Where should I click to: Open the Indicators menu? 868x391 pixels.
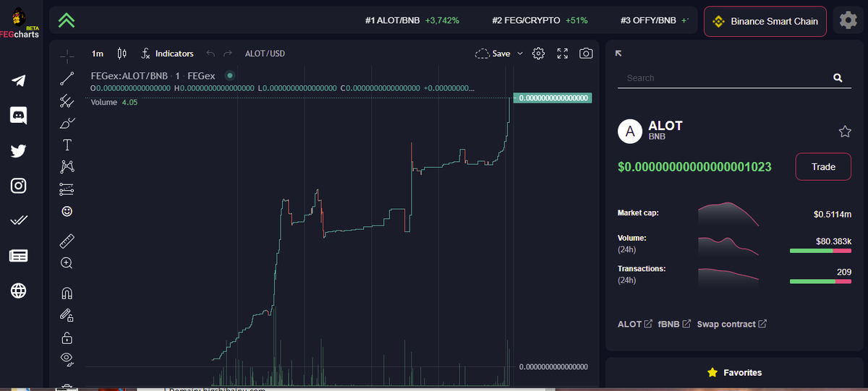(167, 53)
